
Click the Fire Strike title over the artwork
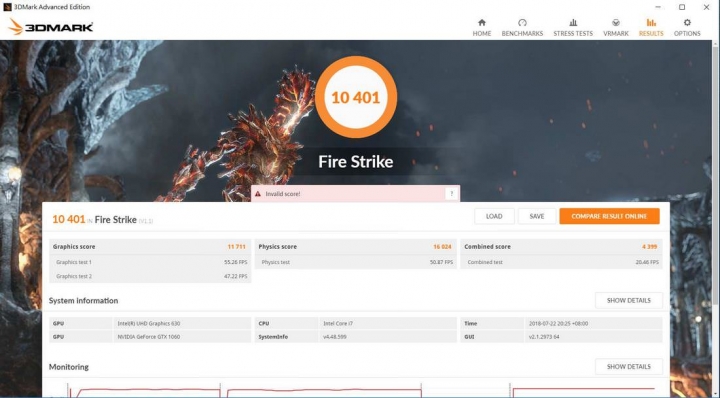pos(356,162)
